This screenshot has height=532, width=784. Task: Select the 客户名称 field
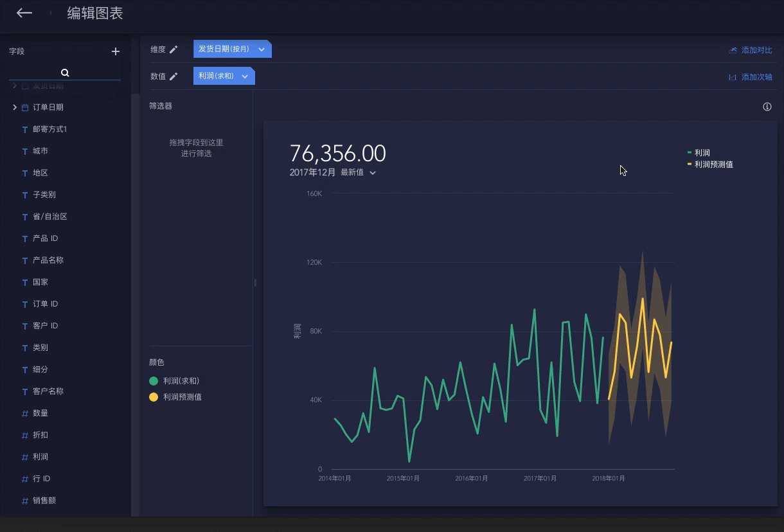tap(48, 391)
